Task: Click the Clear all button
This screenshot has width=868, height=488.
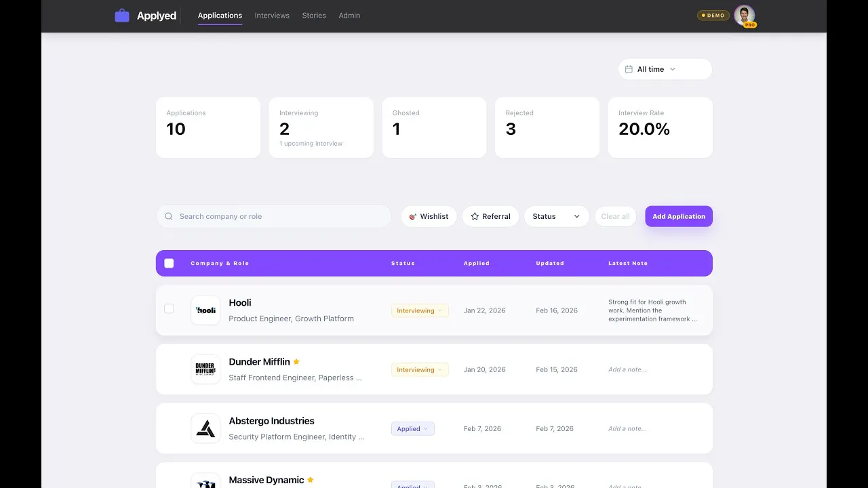Action: (x=615, y=216)
